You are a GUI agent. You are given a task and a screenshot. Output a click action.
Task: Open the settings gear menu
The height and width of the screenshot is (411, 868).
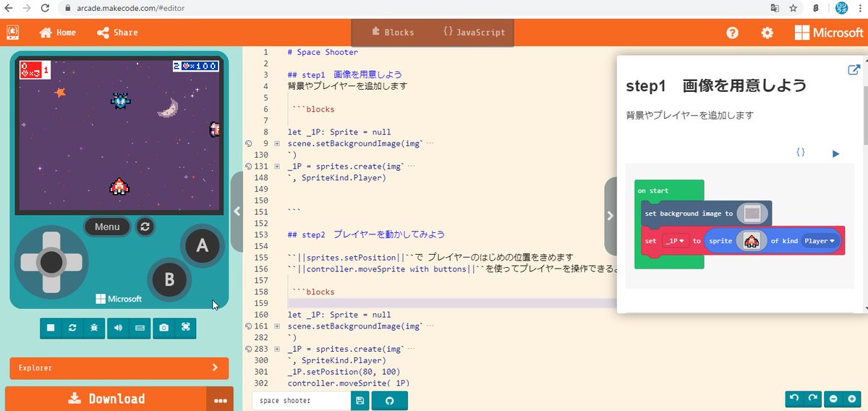coord(767,33)
